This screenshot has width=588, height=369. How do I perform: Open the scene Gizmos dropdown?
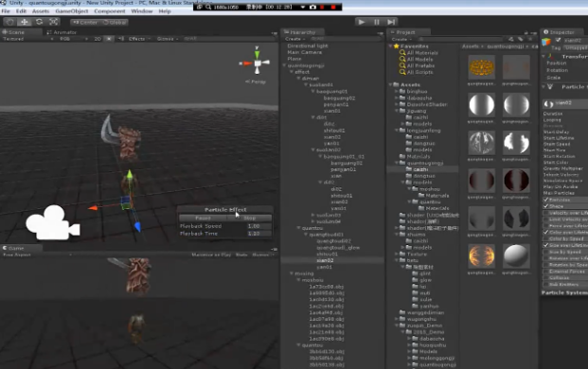(x=168, y=39)
